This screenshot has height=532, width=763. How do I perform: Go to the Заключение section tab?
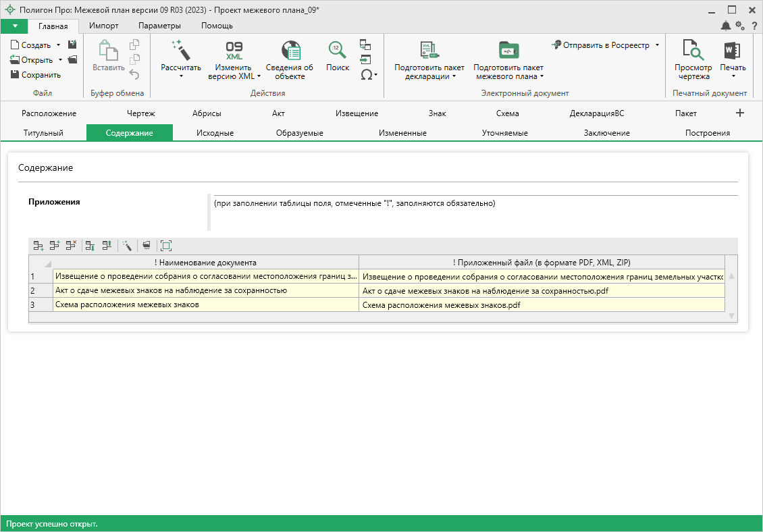pos(606,133)
